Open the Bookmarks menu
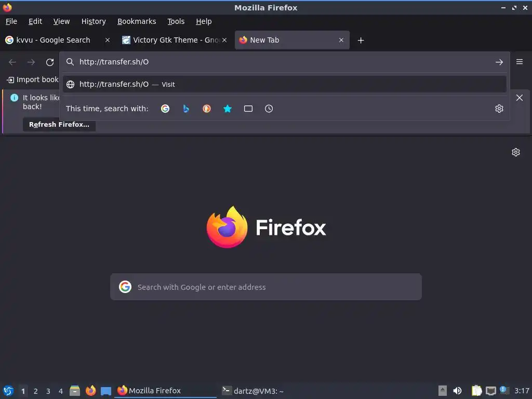 (137, 21)
